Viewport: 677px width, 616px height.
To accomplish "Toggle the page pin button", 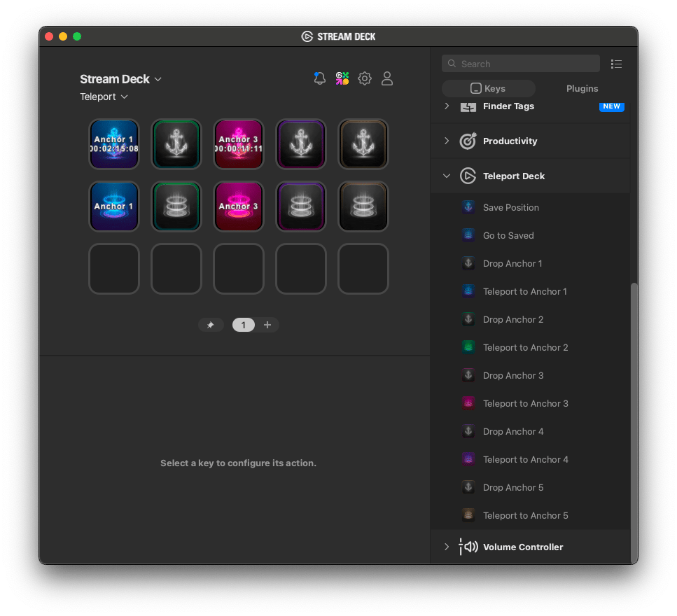I will (211, 325).
